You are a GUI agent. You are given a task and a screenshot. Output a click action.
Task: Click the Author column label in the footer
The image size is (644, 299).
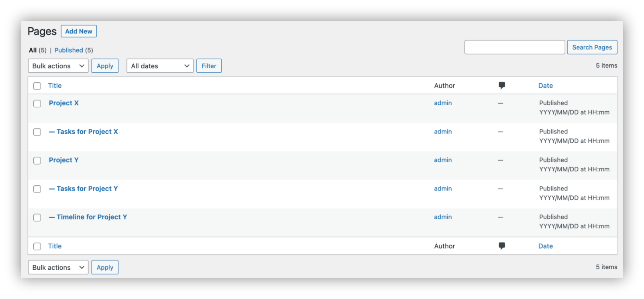tap(444, 246)
